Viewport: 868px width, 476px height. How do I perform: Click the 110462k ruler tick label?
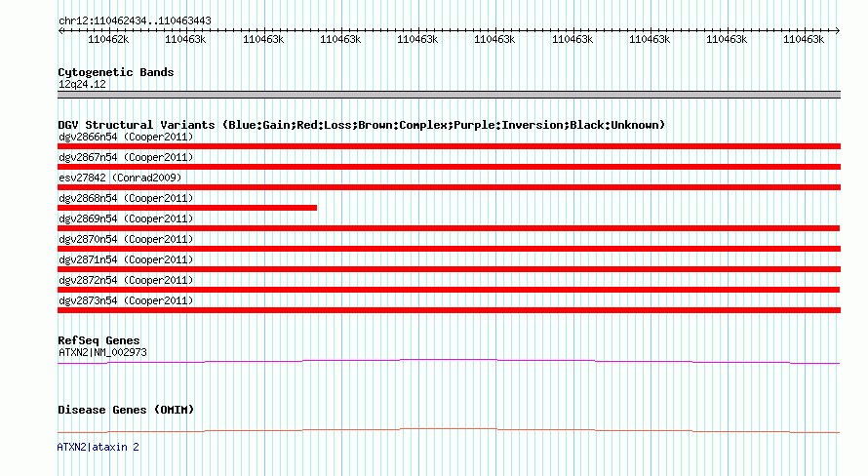pos(108,39)
